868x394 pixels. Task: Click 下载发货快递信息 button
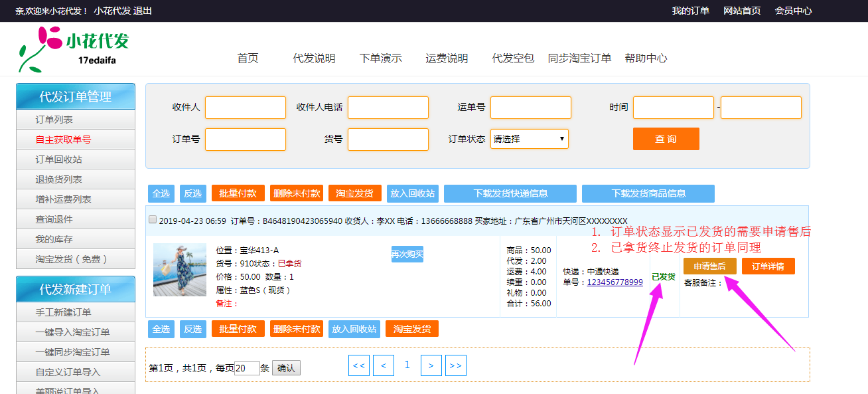(510, 193)
